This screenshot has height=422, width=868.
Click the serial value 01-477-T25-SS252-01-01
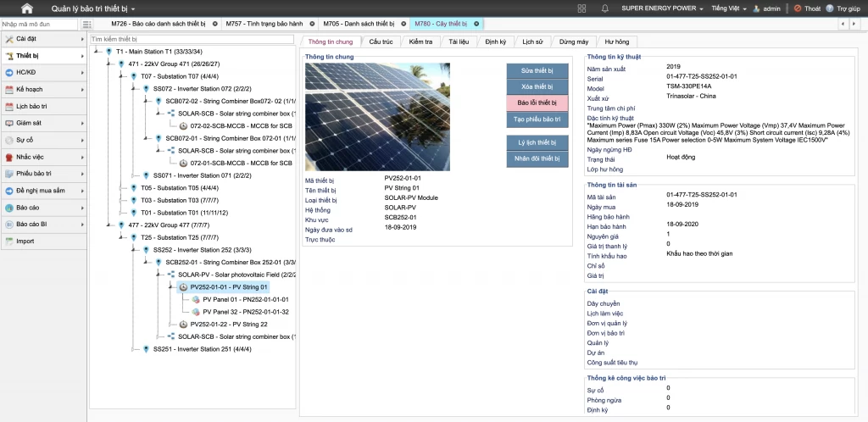tap(701, 76)
